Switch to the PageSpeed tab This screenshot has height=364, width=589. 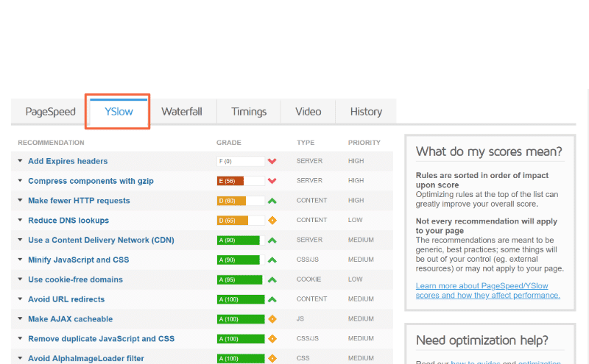tap(50, 112)
